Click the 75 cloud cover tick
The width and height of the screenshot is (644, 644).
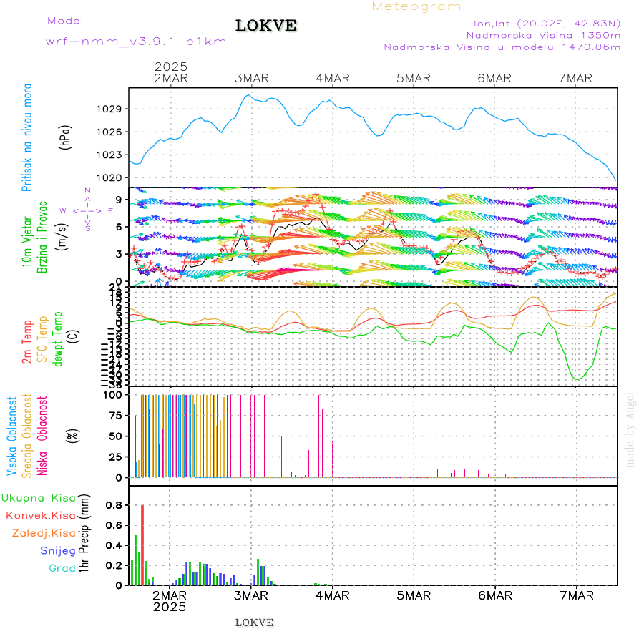click(116, 416)
